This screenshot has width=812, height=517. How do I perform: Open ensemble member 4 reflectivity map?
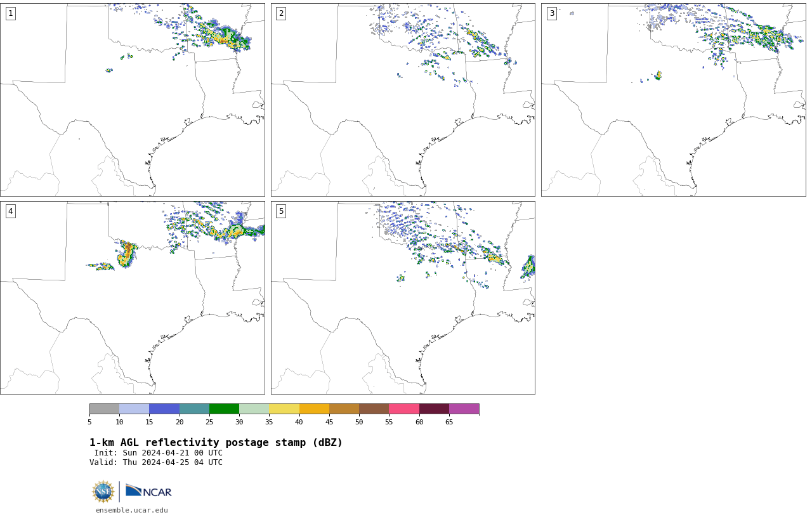[x=132, y=298]
